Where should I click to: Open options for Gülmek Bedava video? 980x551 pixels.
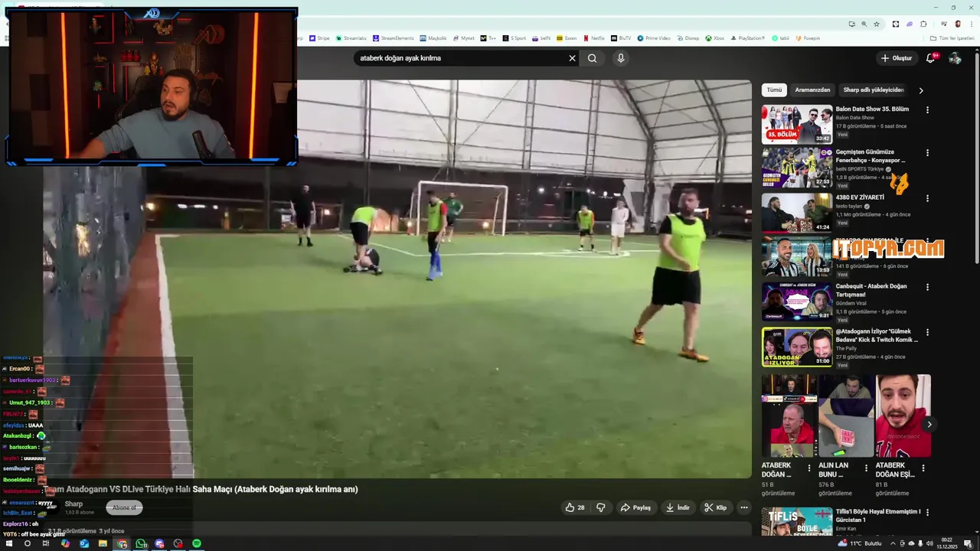coord(927,332)
